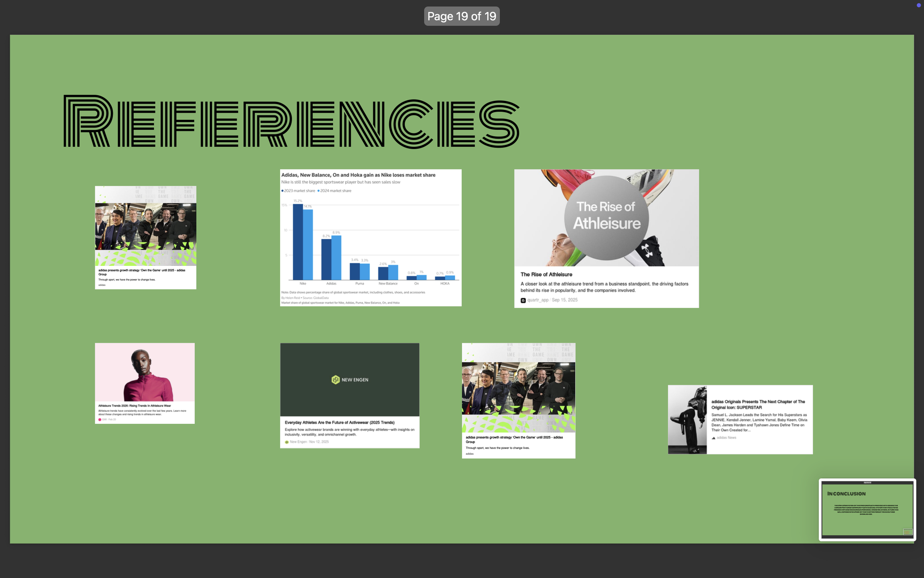Image resolution: width=924 pixels, height=578 pixels.
Task: Click the 'Nov 12, 2025' date text
Action: 319,442
